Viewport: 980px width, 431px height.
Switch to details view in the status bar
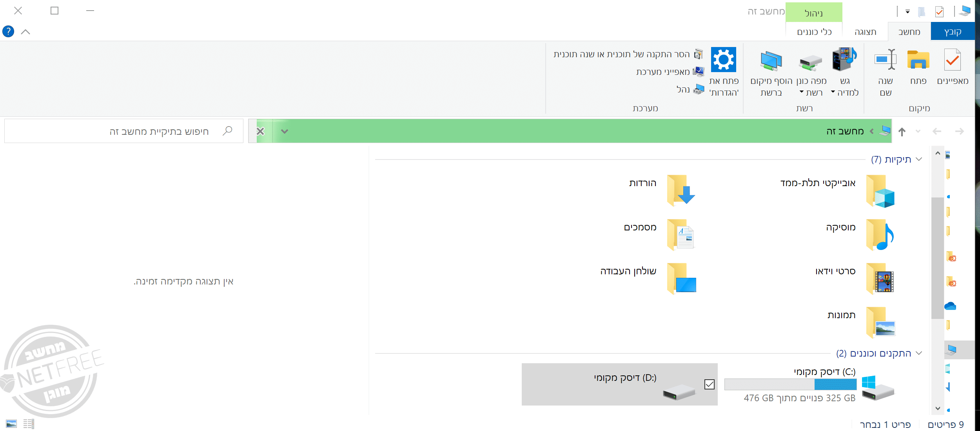(x=29, y=424)
